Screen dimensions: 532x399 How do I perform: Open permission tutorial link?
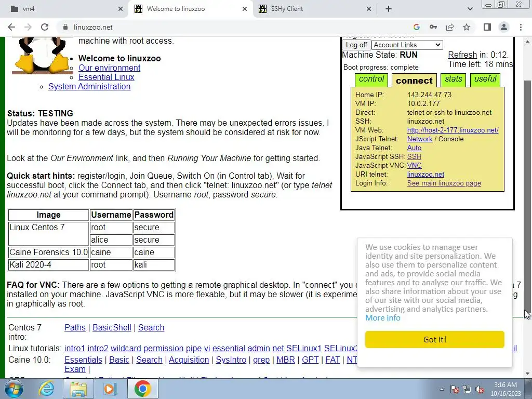coord(163,349)
